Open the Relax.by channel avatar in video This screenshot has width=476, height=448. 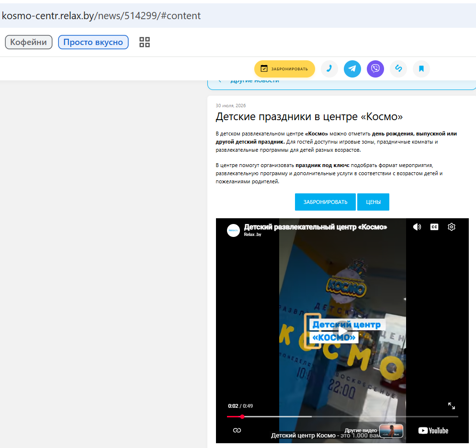click(x=233, y=231)
